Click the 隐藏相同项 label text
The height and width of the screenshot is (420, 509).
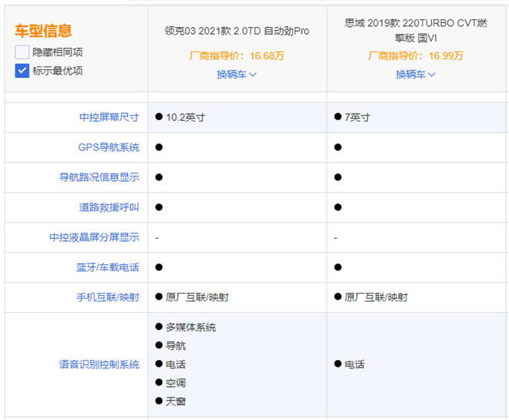58,52
